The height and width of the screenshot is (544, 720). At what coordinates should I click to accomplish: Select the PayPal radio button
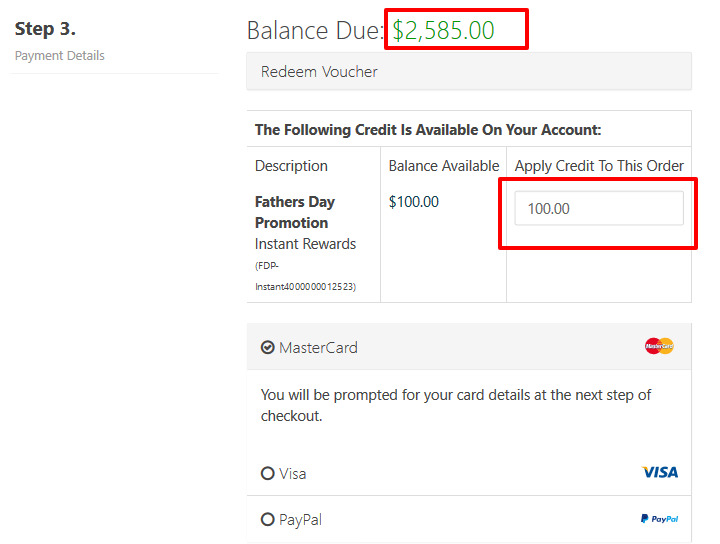click(x=268, y=520)
